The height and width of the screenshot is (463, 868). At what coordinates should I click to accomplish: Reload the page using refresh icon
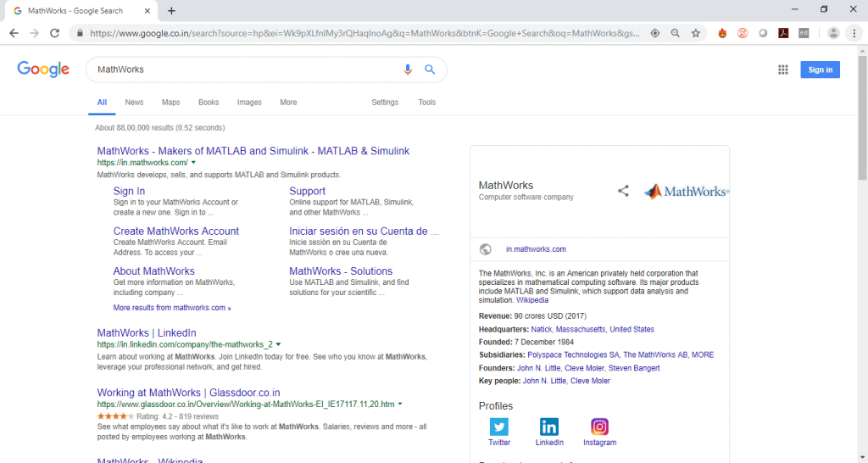[54, 33]
